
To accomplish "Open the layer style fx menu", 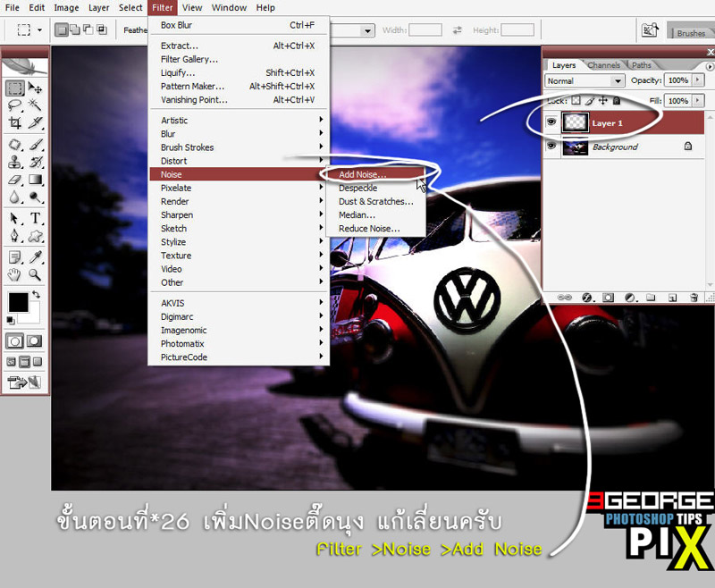I will [x=587, y=298].
